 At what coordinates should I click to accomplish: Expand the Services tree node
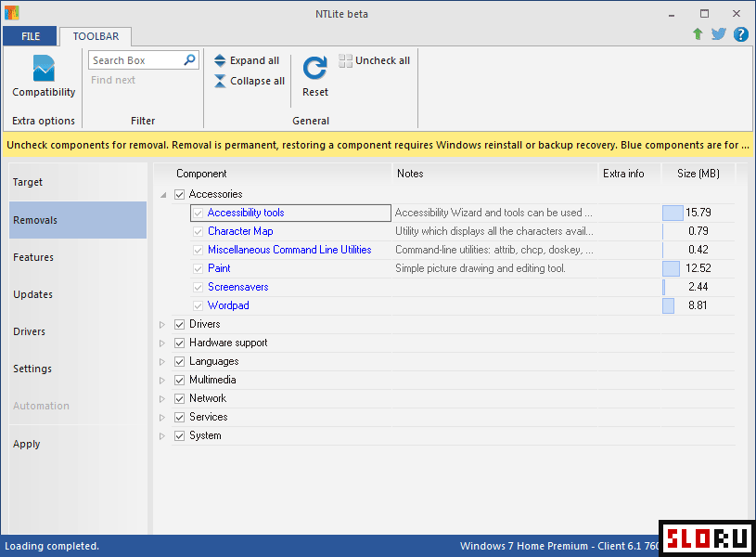(162, 418)
